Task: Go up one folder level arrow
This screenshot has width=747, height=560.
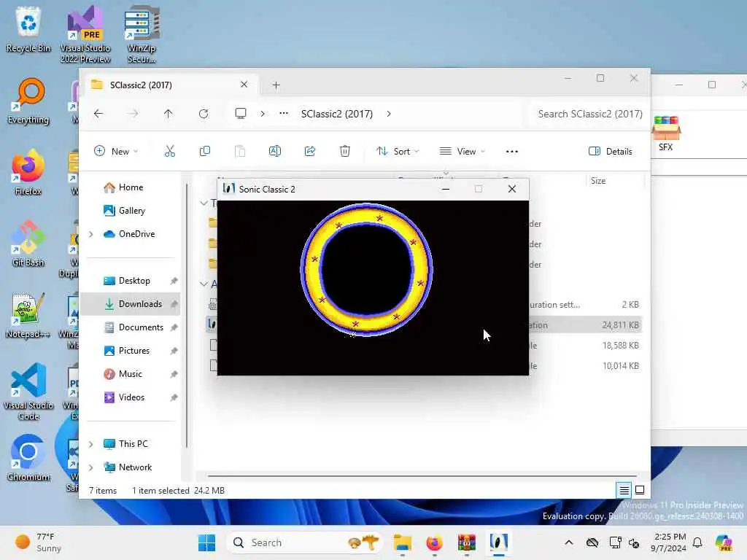Action: click(x=169, y=114)
